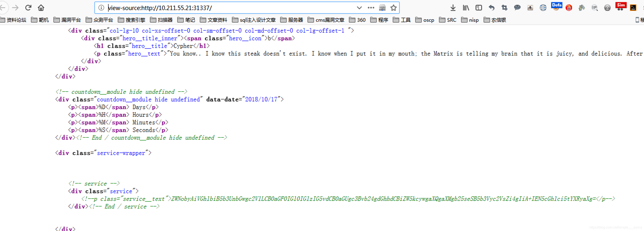Click the page reload icon
Viewport: 644px width, 231px height.
(x=28, y=7)
